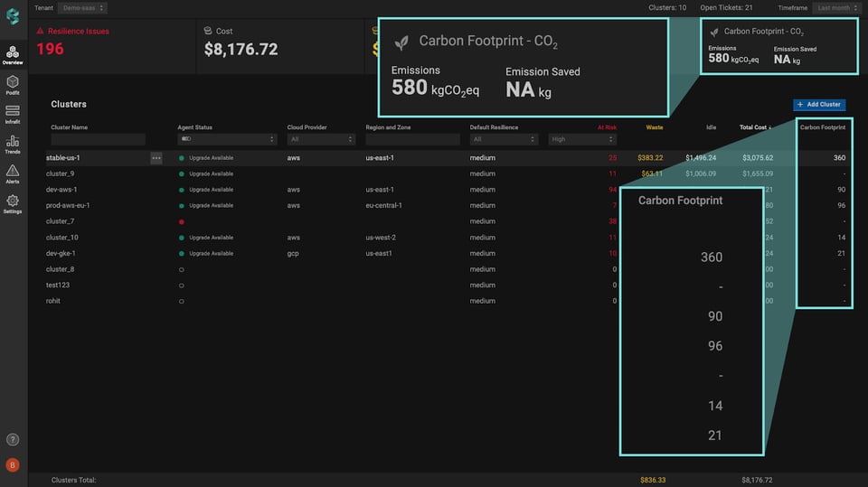Screen dimensions: 868x487
Task: Open the Overview sidebar icon
Action: 12,55
